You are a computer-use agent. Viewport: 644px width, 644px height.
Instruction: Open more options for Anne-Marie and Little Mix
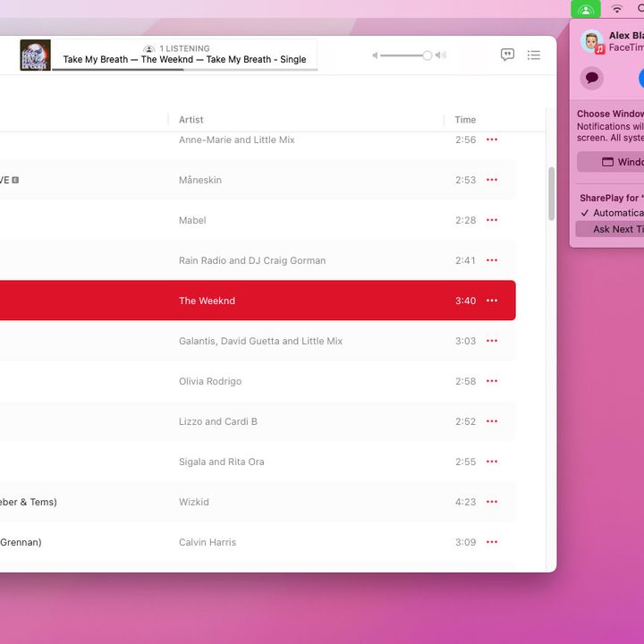pyautogui.click(x=492, y=140)
